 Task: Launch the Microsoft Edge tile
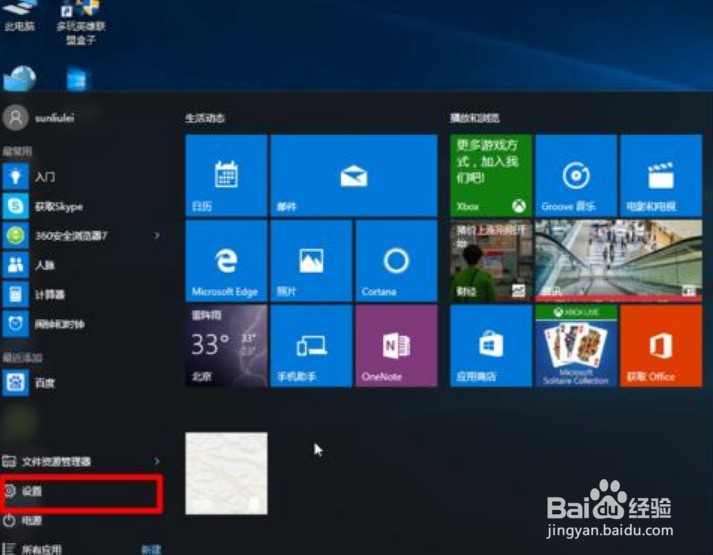tap(226, 260)
